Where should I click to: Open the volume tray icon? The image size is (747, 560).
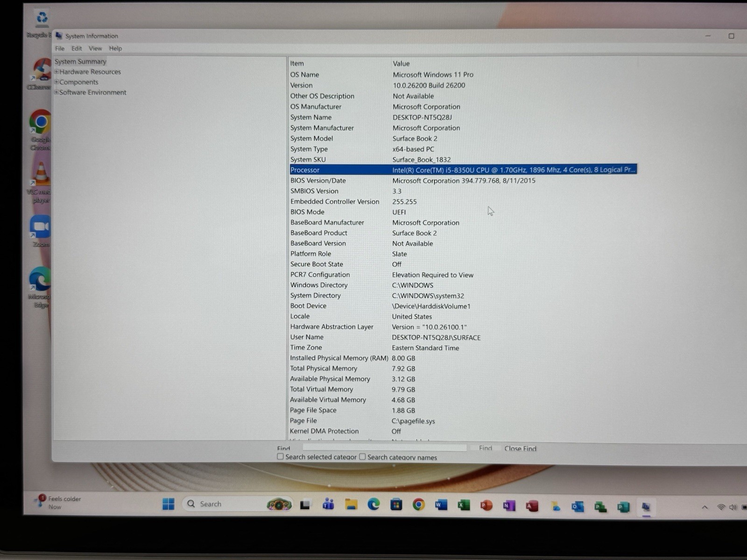733,507
